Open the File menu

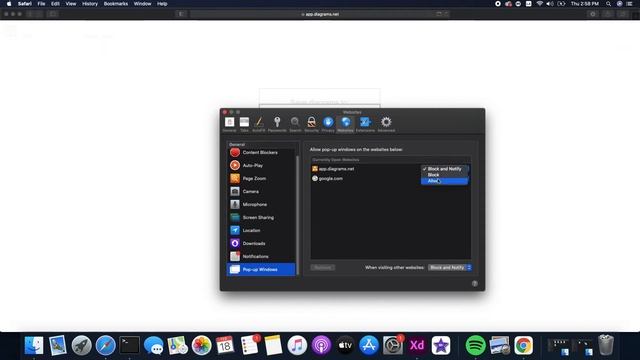pyautogui.click(x=41, y=4)
